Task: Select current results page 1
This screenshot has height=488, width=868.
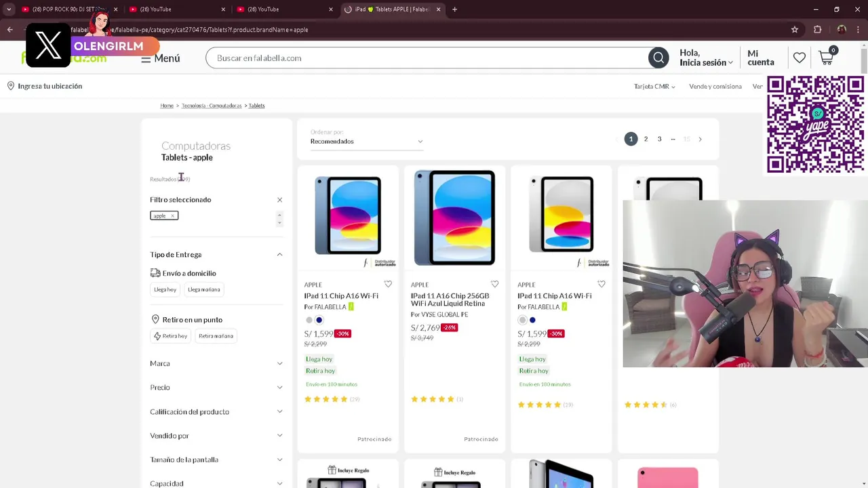Action: [x=631, y=139]
